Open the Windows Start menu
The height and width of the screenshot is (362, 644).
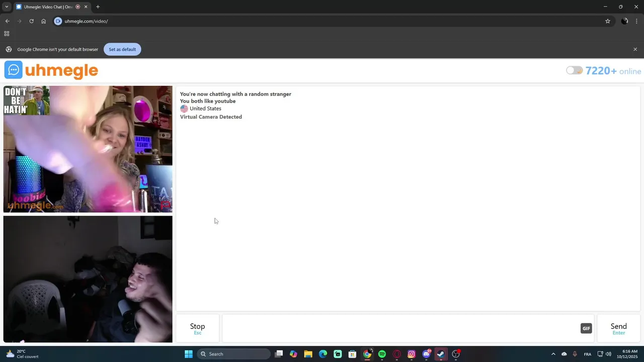click(188, 354)
